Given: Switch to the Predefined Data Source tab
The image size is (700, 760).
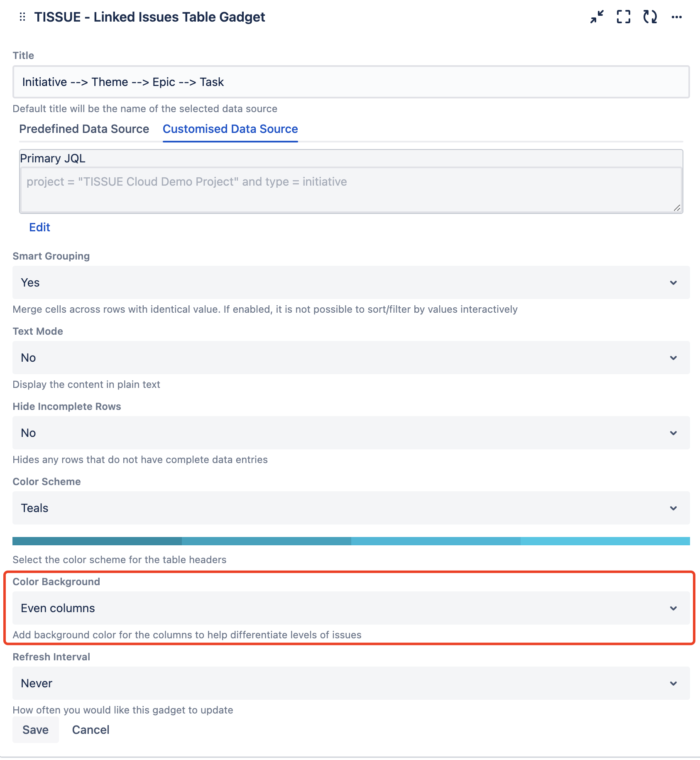Looking at the screenshot, I should (x=84, y=129).
